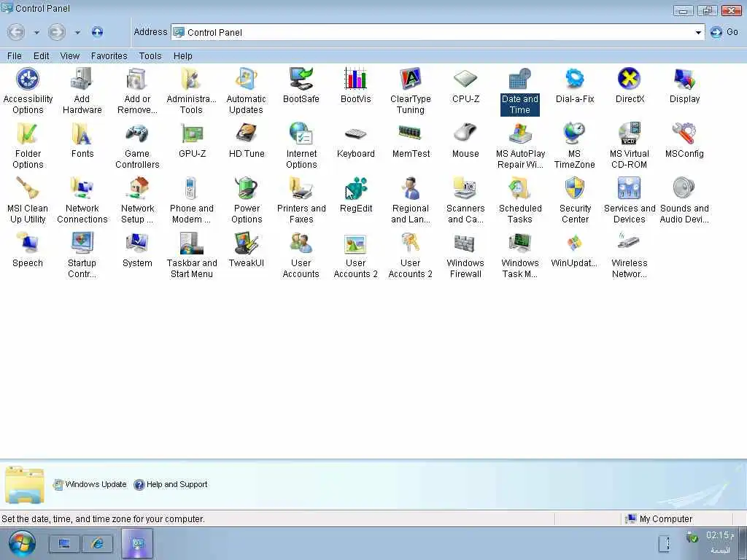747x560 pixels.
Task: Open MSI Clean Up Utility icon
Action: point(28,189)
